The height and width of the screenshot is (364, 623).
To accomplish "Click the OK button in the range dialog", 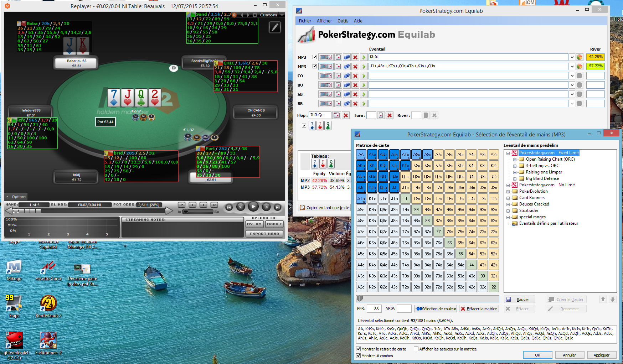I will (537, 355).
